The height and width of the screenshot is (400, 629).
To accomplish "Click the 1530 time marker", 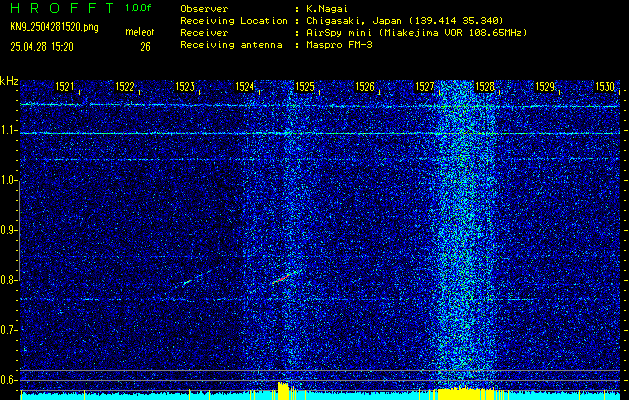I will (x=605, y=87).
